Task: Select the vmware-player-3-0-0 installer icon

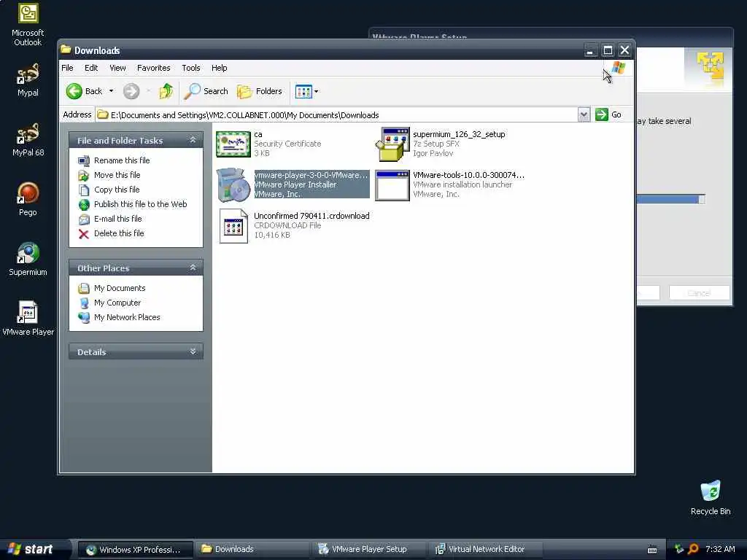Action: (x=233, y=184)
